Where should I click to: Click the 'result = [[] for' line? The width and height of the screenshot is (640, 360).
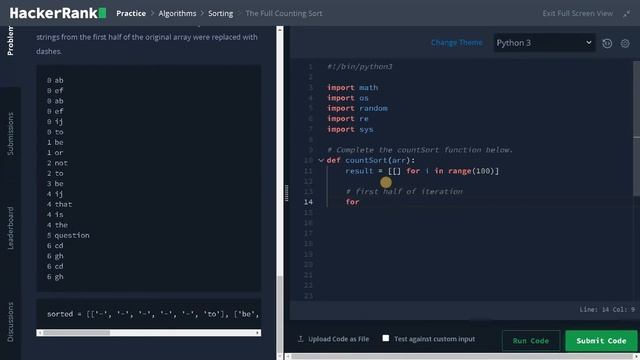pos(422,171)
